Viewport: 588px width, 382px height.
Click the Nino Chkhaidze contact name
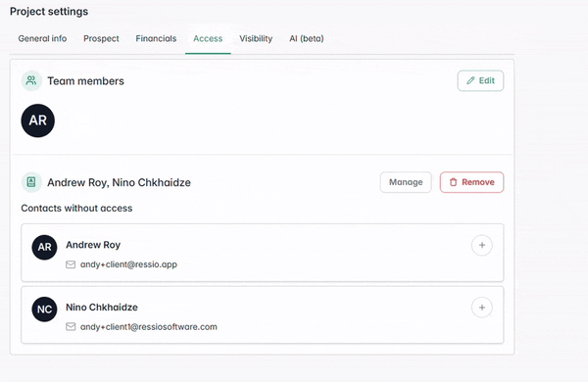pos(102,307)
